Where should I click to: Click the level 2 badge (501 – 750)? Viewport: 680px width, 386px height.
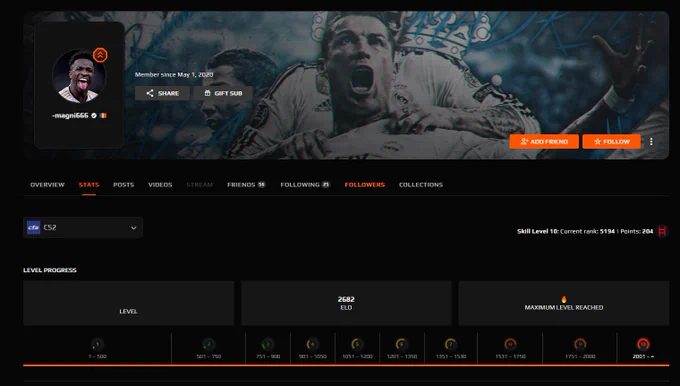[x=209, y=344]
